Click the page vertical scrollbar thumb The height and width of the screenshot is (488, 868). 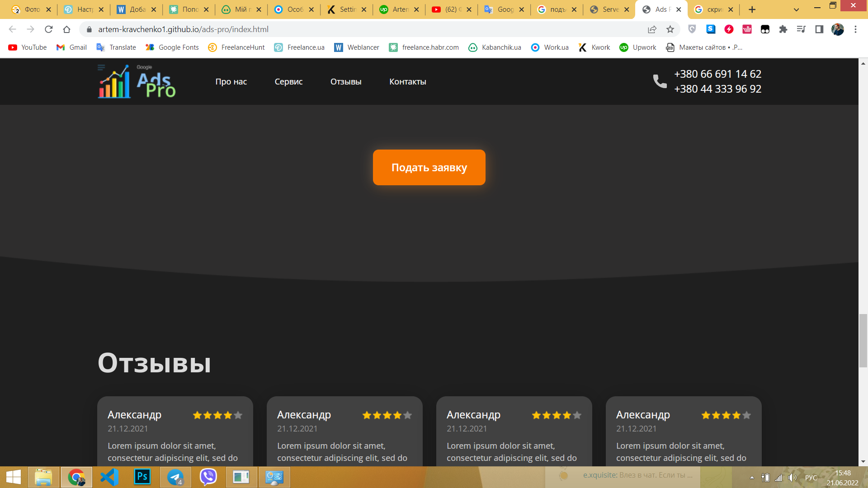[863, 341]
